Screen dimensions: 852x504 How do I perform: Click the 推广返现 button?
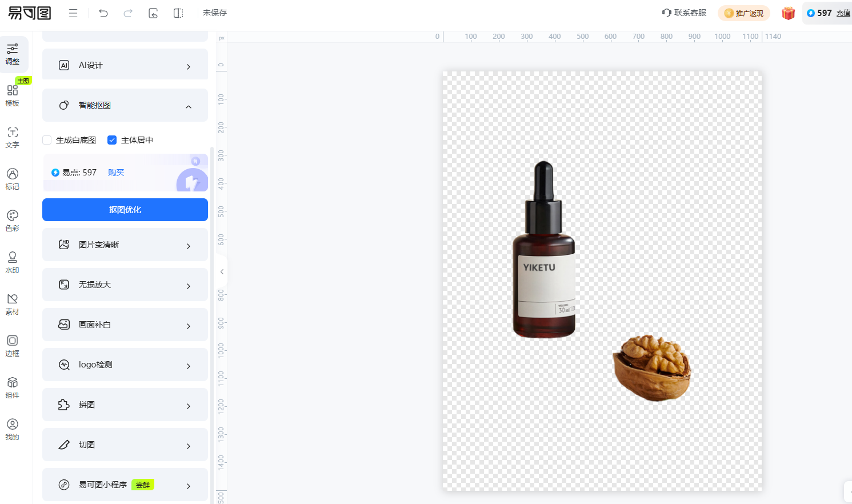tap(744, 13)
